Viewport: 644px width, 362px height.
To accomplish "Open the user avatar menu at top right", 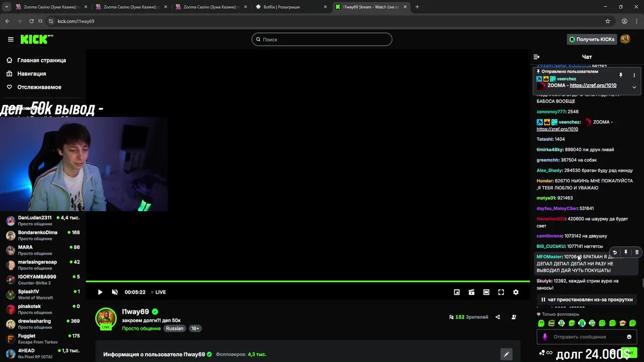I will click(625, 39).
